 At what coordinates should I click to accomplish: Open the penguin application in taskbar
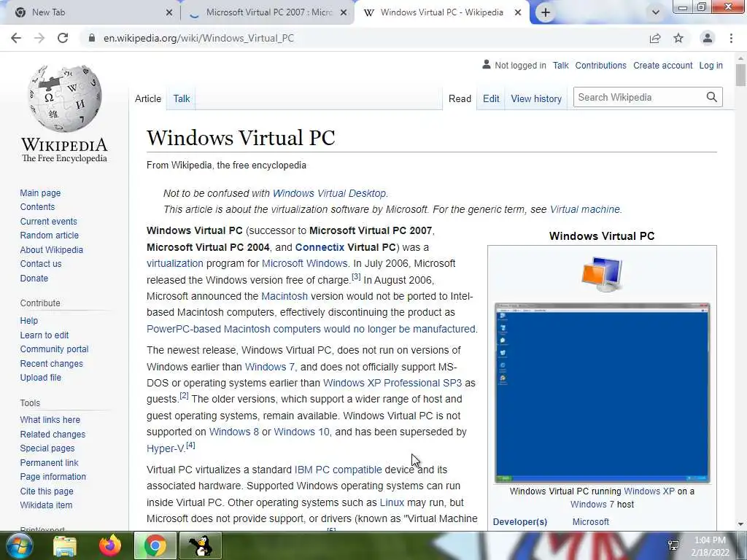pyautogui.click(x=201, y=545)
